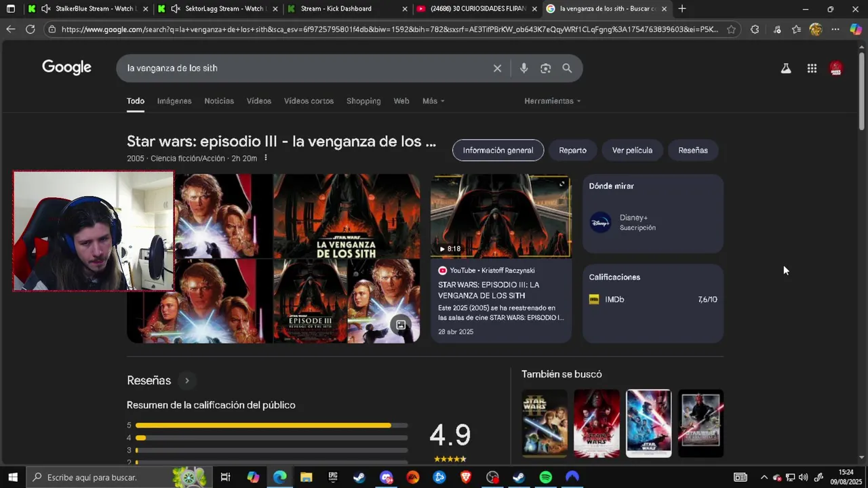Close the la venganza de los sith tab
This screenshot has width=868, height=488.
pos(664,9)
